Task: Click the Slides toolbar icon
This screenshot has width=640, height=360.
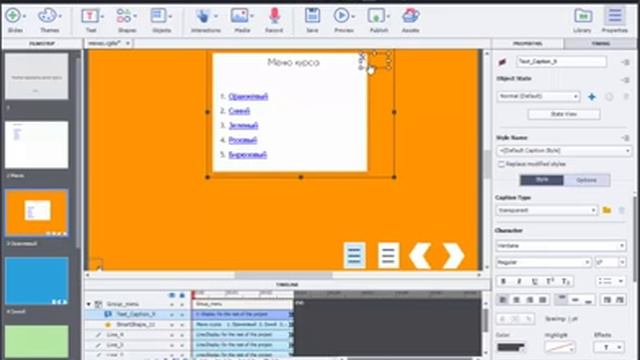Action: pyautogui.click(x=13, y=16)
